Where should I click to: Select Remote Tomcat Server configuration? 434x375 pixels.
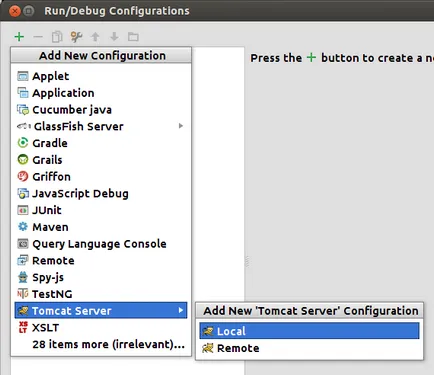click(309, 348)
